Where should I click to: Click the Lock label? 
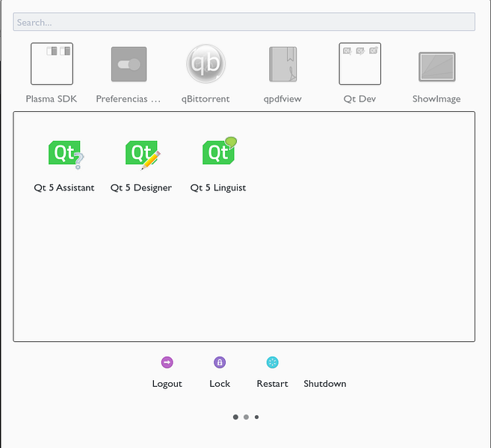click(x=220, y=384)
